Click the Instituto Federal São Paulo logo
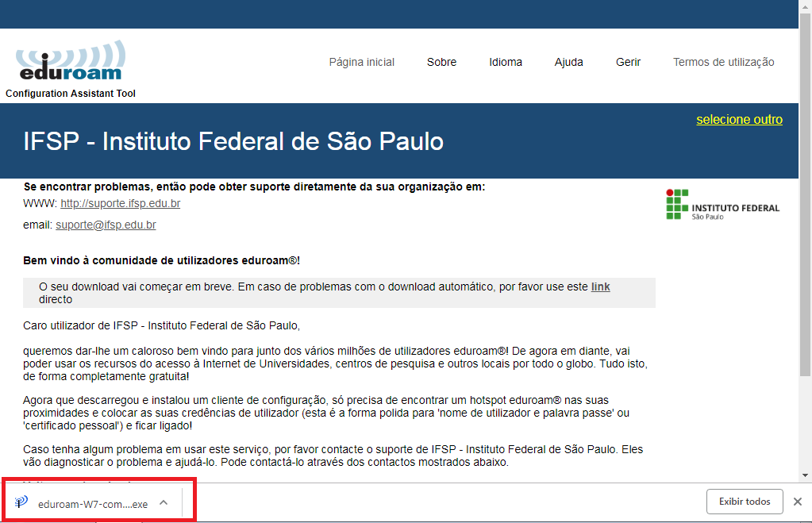Image resolution: width=812 pixels, height=523 pixels. click(x=722, y=205)
